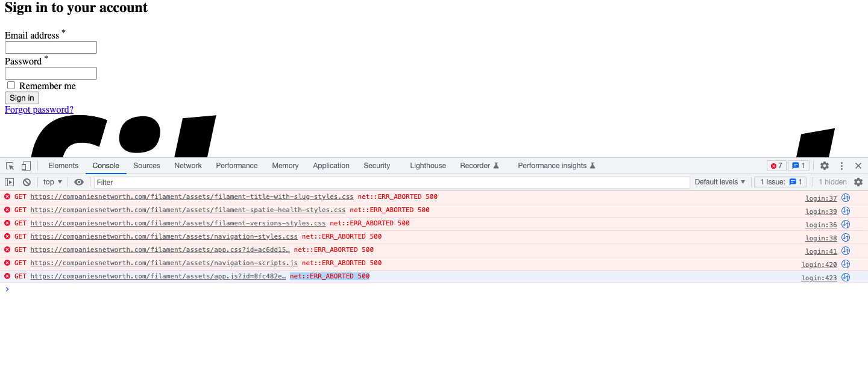This screenshot has width=868, height=367.
Task: Click the error icon on the app.js row
Action: (x=7, y=275)
